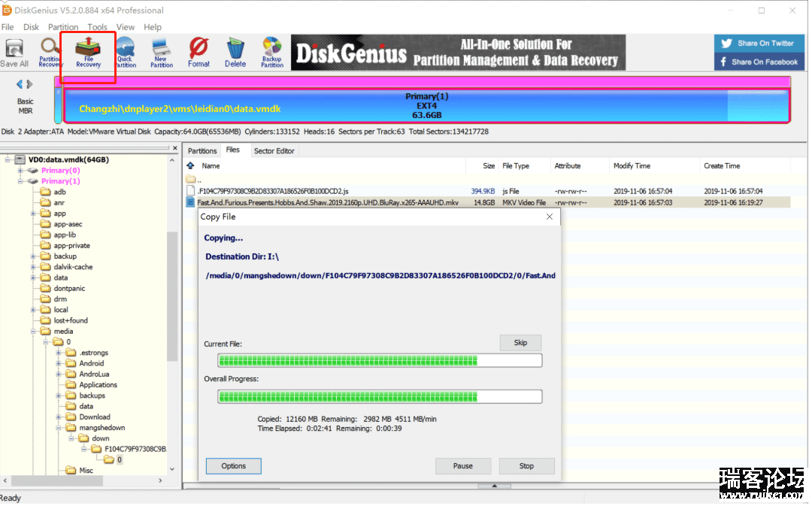812x506 pixels.
Task: Open the Disk menu
Action: pyautogui.click(x=31, y=27)
